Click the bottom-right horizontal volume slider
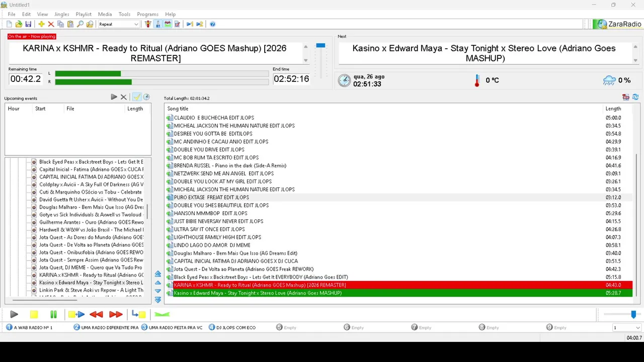Screen dimensions: 644x362 click(x=621, y=315)
